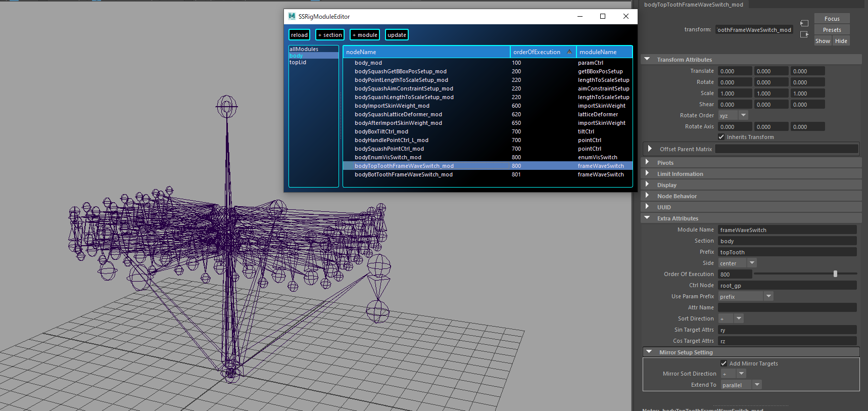Click the input connection icon beside transform field

tap(804, 23)
